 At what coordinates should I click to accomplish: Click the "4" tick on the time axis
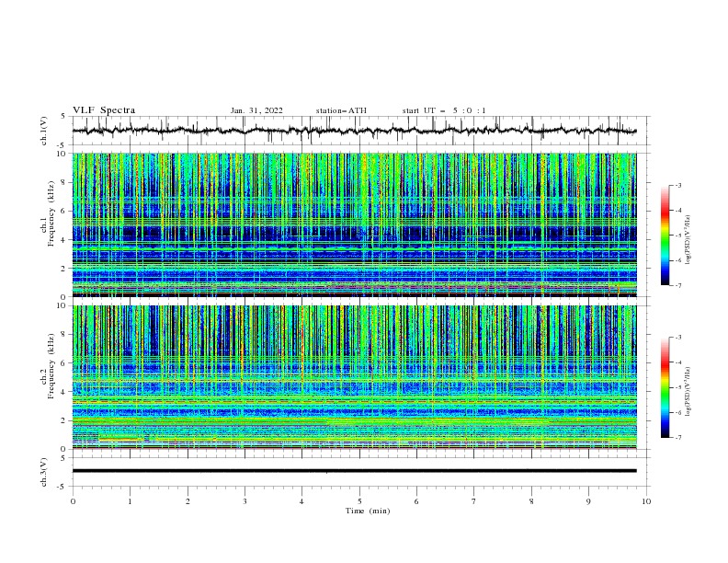[301, 501]
